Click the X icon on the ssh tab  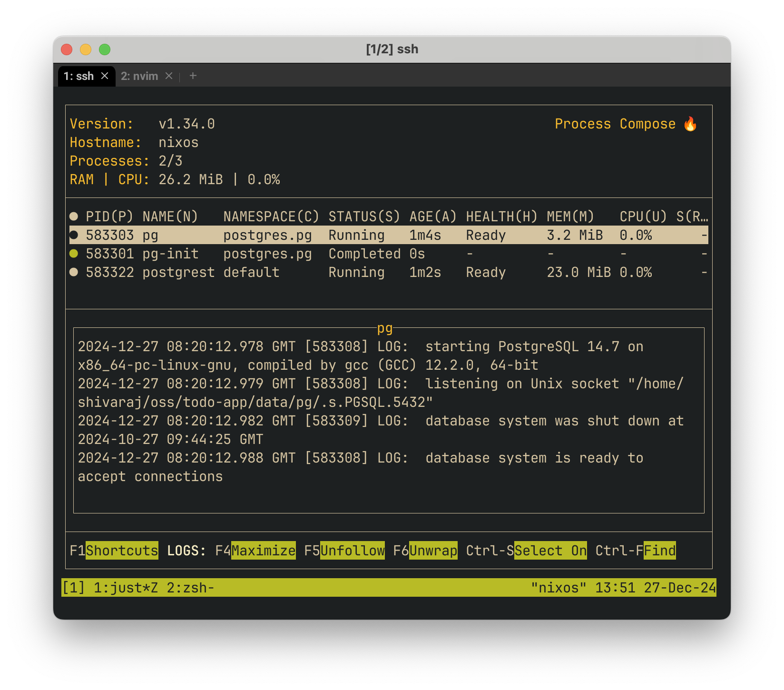[x=105, y=76]
